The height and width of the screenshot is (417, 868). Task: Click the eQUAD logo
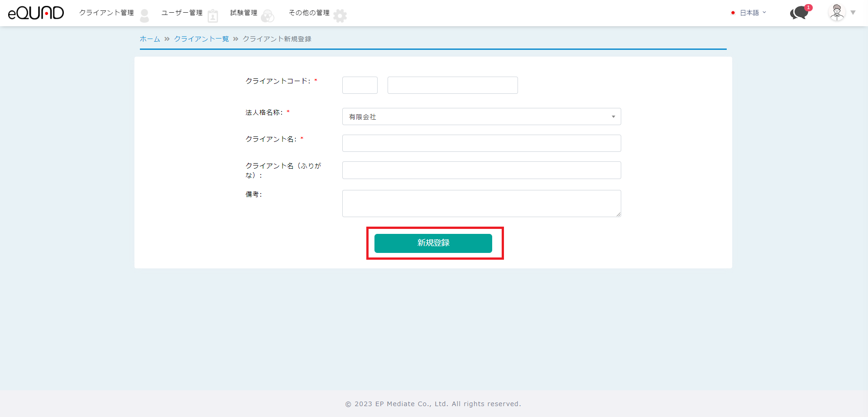pos(36,13)
